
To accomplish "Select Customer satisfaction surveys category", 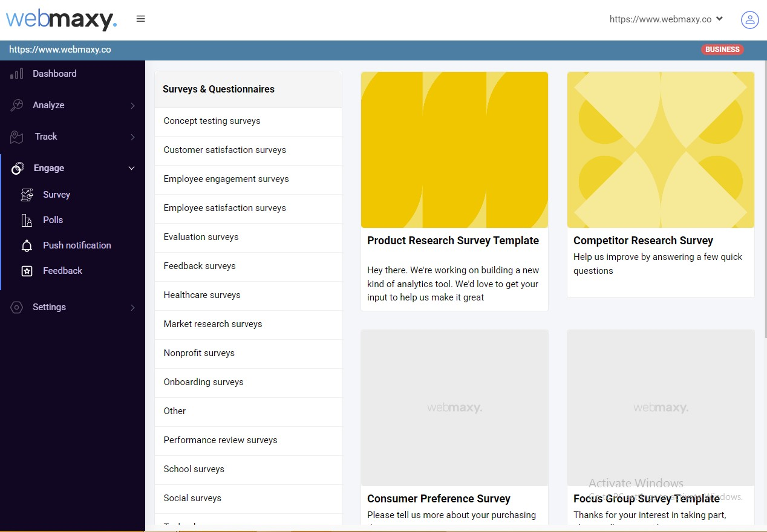I will (248, 151).
